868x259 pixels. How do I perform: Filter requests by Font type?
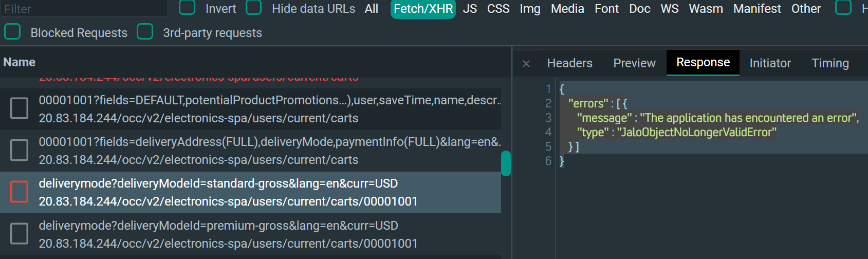607,9
